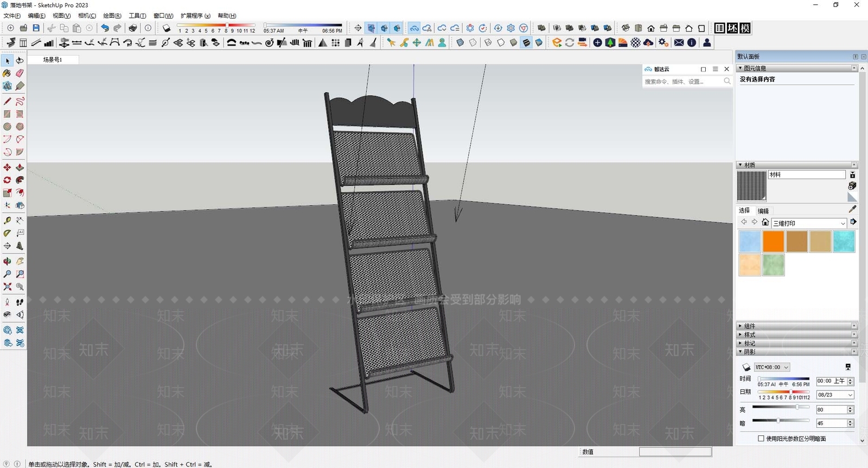Open the 三维打印 materials library dropdown

click(809, 223)
